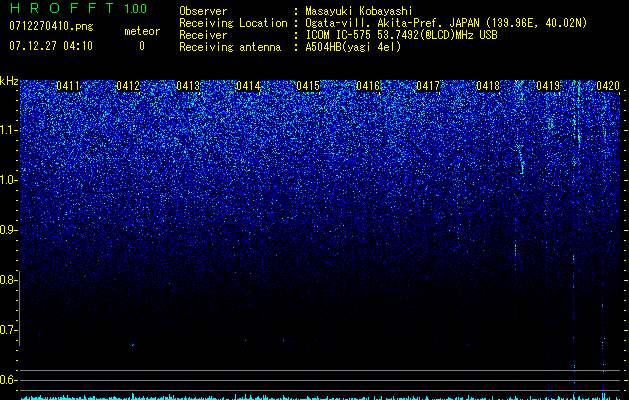Viewport: 629px width, 400px height.
Task: Click the Receiver label
Action: (x=203, y=35)
